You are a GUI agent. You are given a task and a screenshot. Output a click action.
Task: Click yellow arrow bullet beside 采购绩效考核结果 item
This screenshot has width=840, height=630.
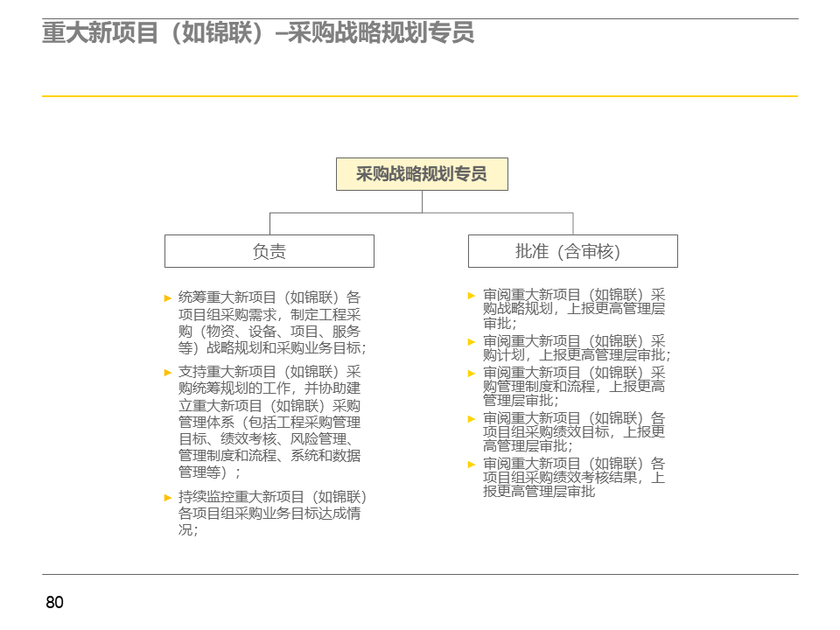472,465
